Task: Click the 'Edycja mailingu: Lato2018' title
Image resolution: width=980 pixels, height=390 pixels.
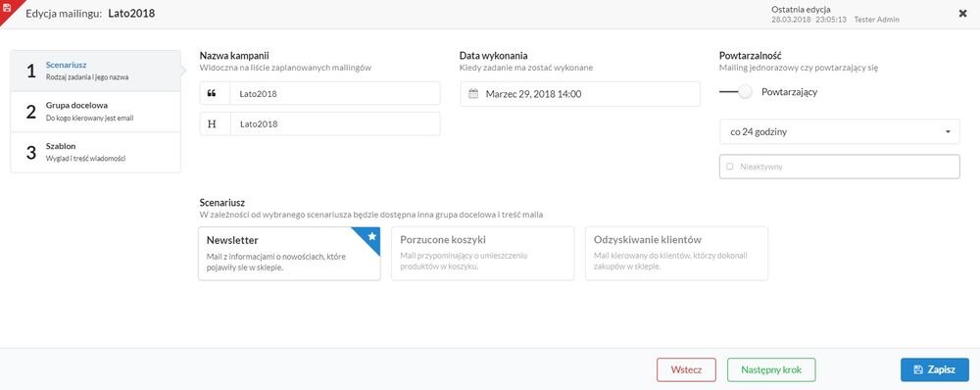Action: click(x=90, y=13)
